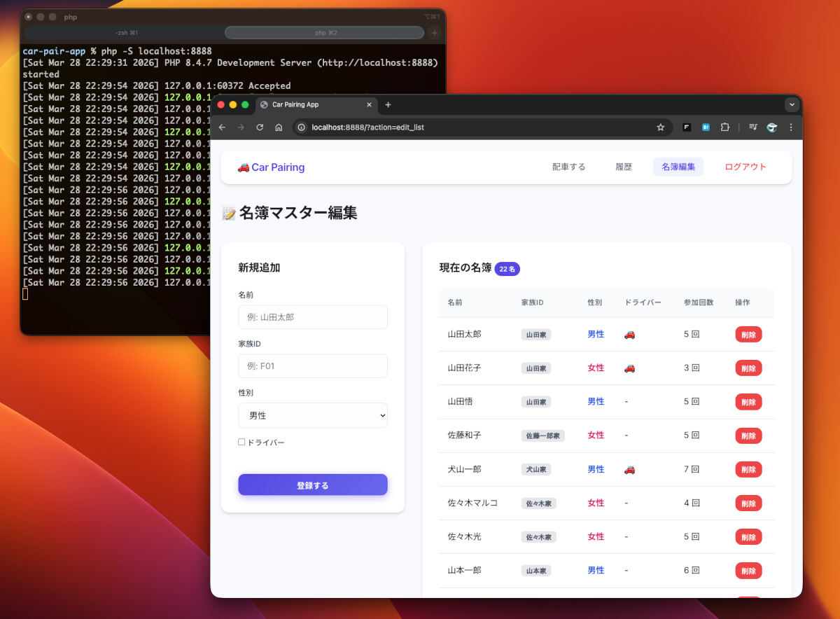The image size is (840, 619).
Task: Open the 性別 dropdown showing 男性
Action: [x=313, y=415]
